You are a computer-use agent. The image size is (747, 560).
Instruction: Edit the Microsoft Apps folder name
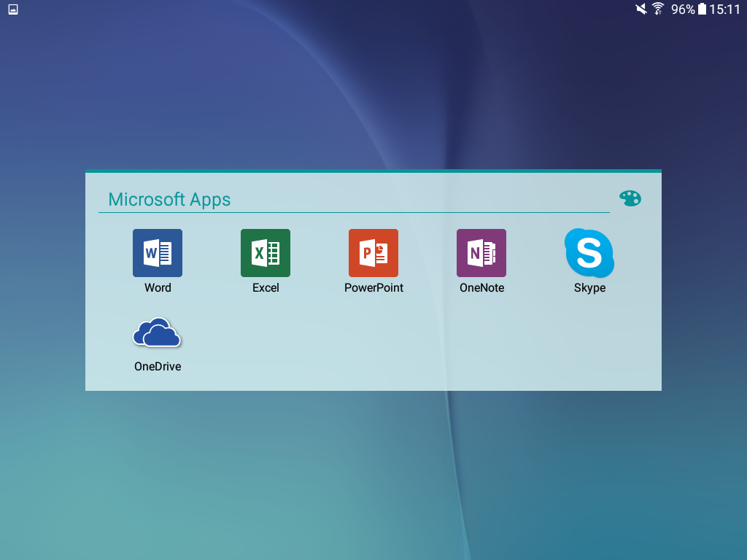click(169, 200)
